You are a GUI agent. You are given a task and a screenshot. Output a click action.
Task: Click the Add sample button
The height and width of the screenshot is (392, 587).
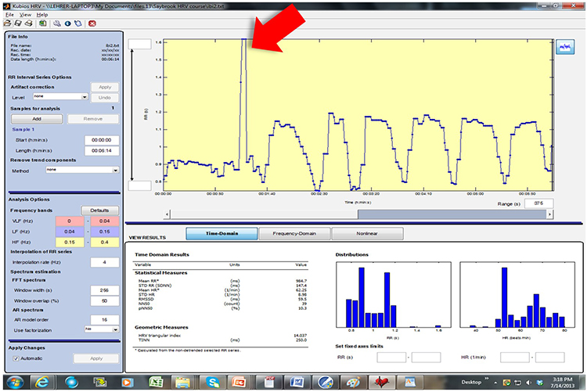click(37, 119)
